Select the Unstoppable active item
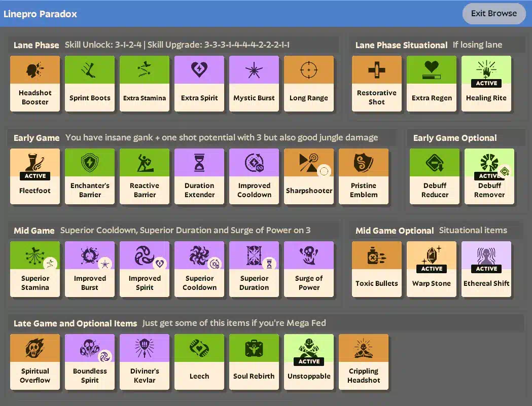 pyautogui.click(x=309, y=362)
